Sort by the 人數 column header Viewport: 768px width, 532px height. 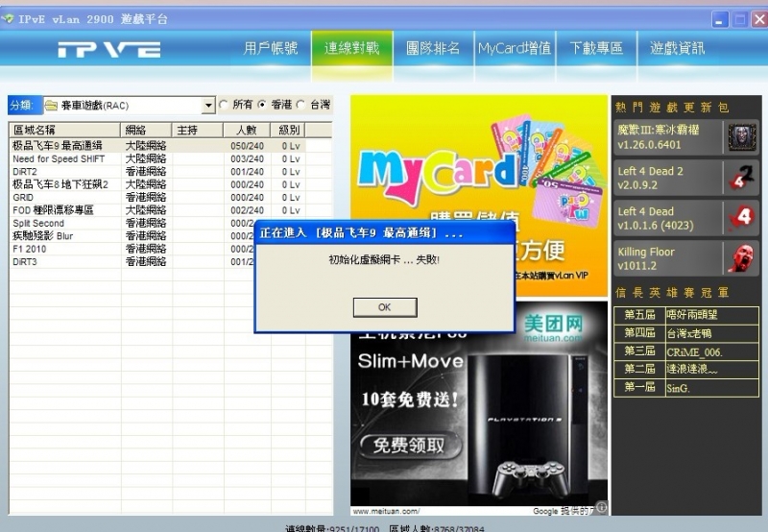(247, 130)
